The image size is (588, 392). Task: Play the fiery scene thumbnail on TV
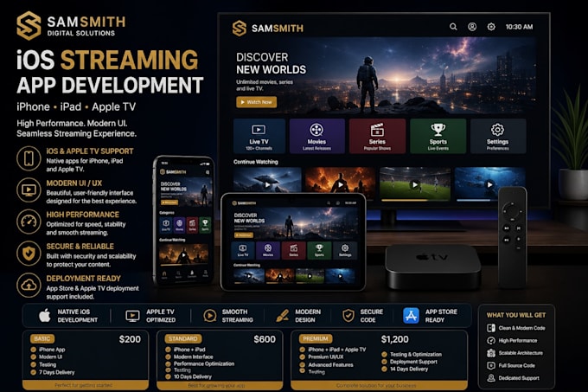coord(340,183)
